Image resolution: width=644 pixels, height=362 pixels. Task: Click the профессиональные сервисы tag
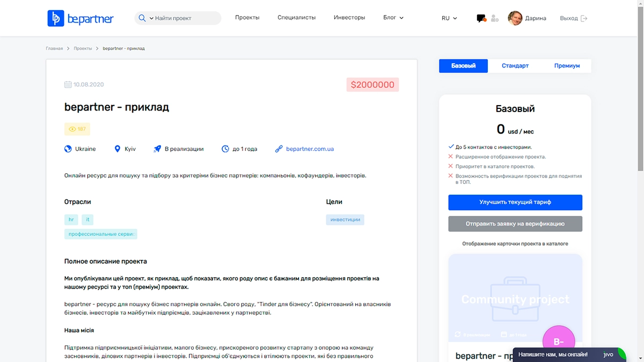[101, 234]
